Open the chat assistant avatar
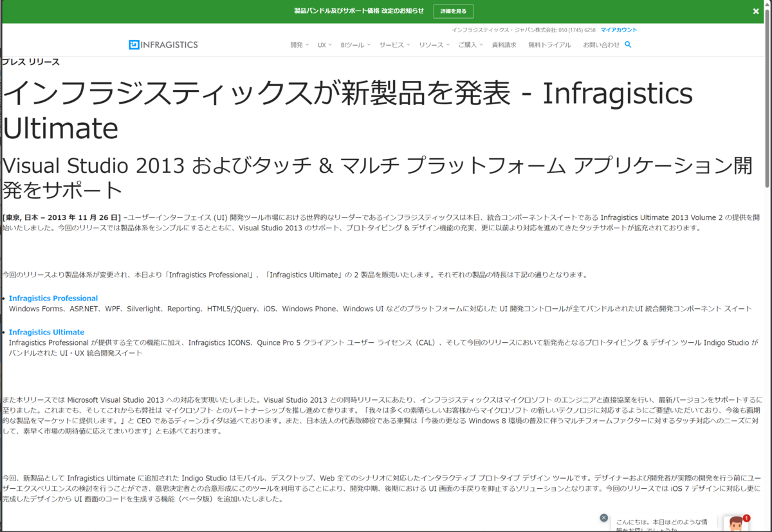Image resolution: width=772 pixels, height=532 pixels. click(735, 523)
